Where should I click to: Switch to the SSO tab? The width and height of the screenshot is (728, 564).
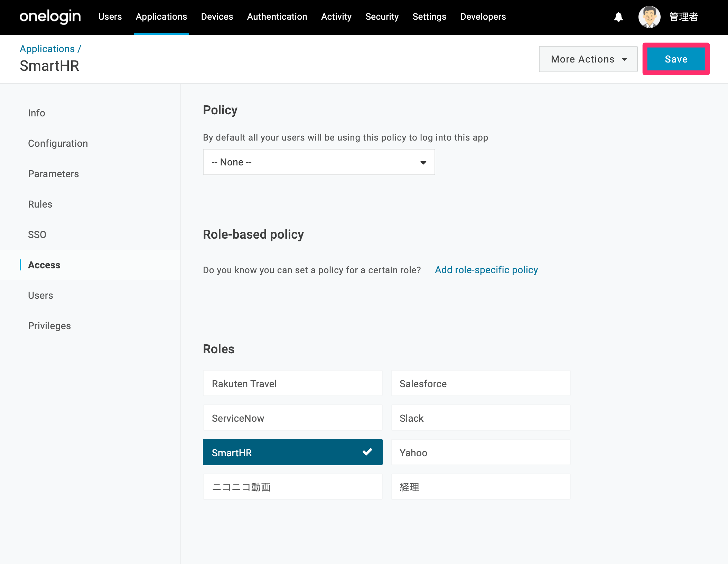click(x=37, y=235)
